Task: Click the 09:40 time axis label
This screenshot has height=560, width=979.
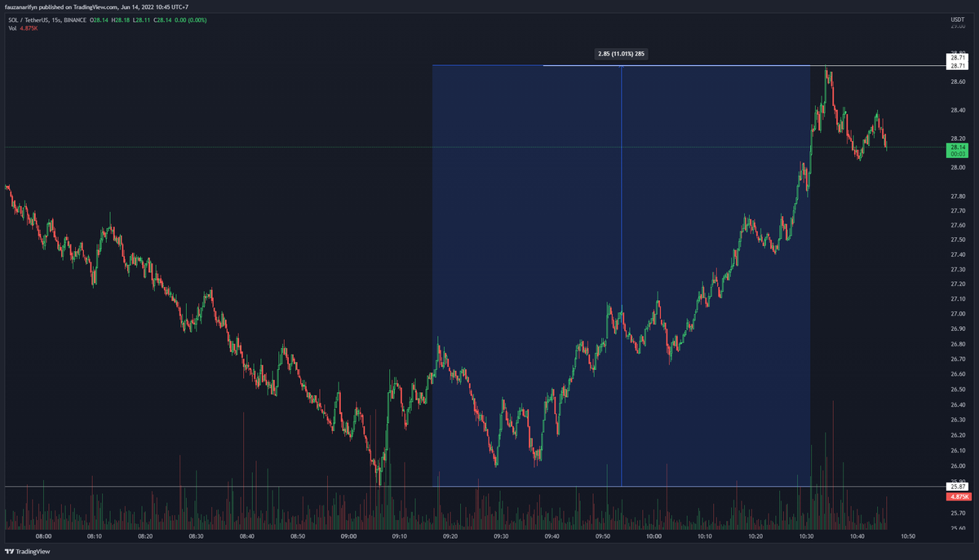Action: (552, 536)
